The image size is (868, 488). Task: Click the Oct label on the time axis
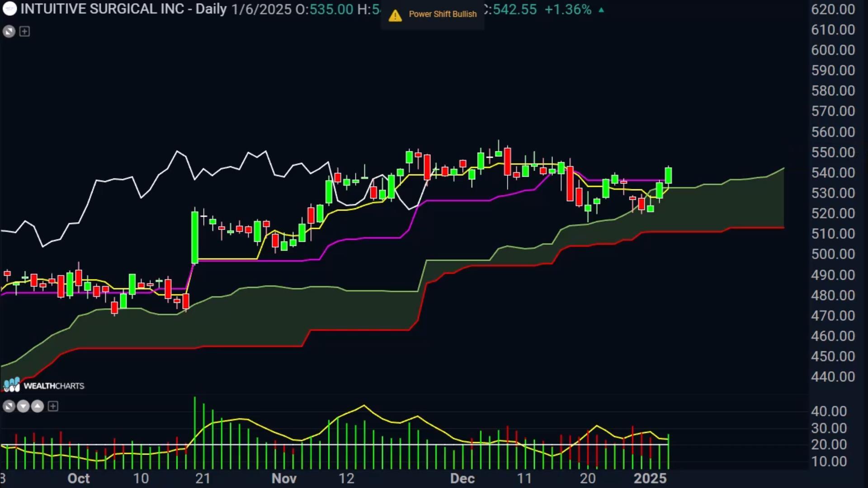(x=78, y=478)
